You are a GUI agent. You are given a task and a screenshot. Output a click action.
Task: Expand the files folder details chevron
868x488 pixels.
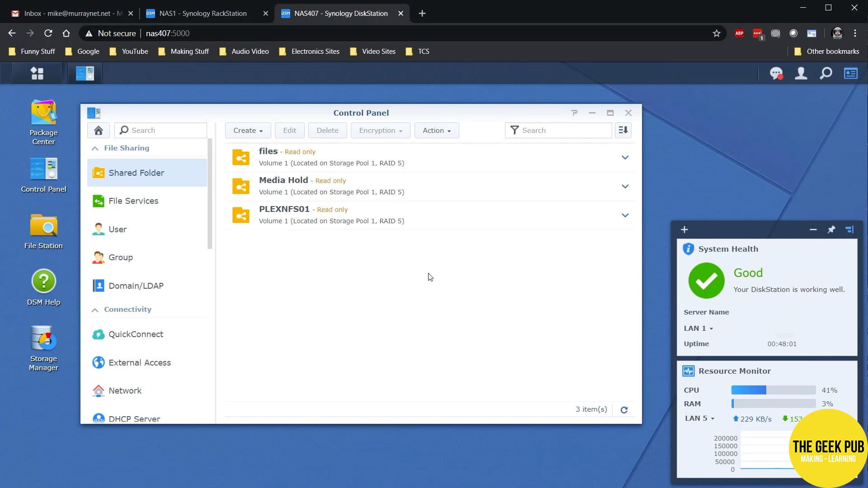625,158
